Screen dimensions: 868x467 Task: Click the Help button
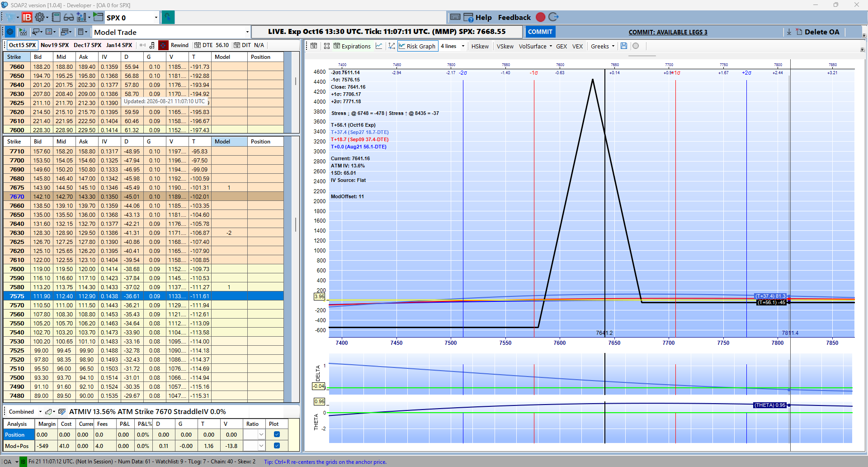(x=483, y=17)
